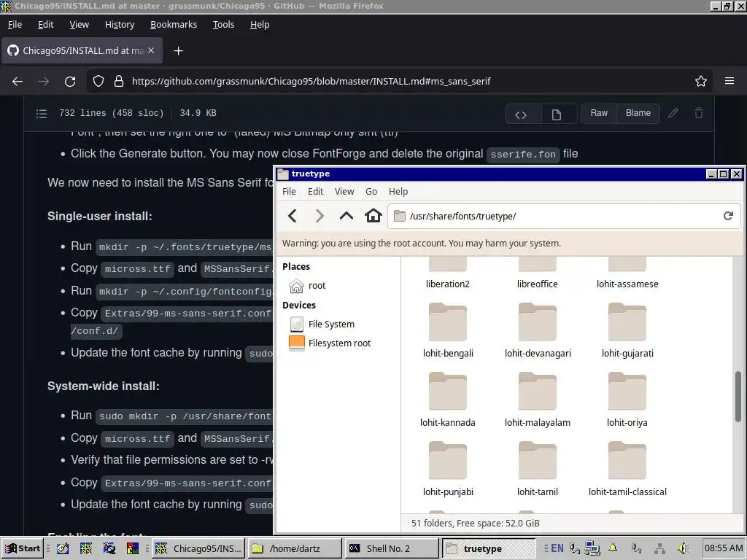Delete this file with trash icon

point(699,113)
